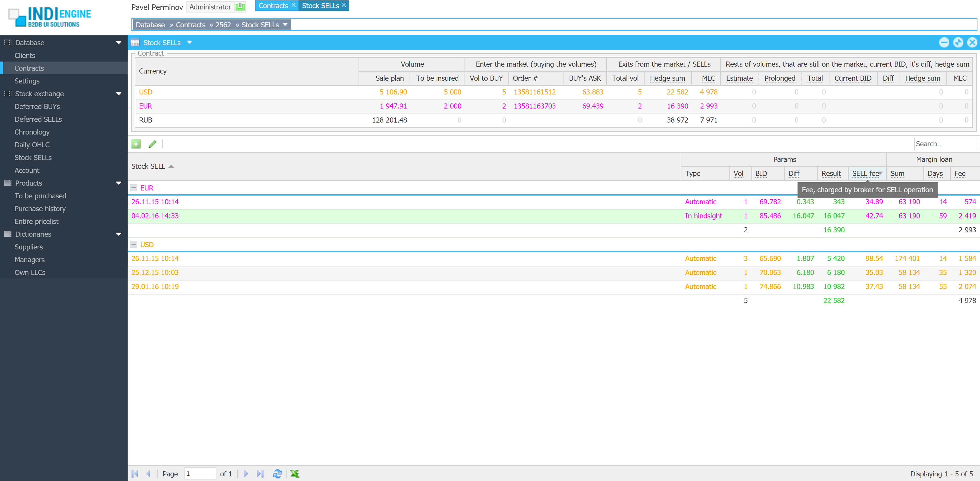Screen dimensions: 980x481
Task: Click the Excel export icon
Action: point(295,473)
